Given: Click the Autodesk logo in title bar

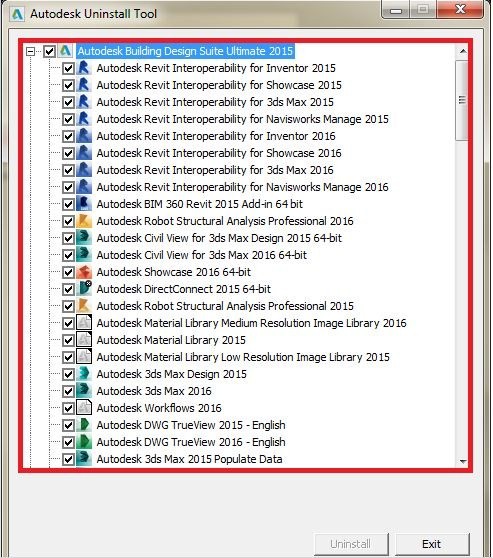Looking at the screenshot, I should point(17,14).
